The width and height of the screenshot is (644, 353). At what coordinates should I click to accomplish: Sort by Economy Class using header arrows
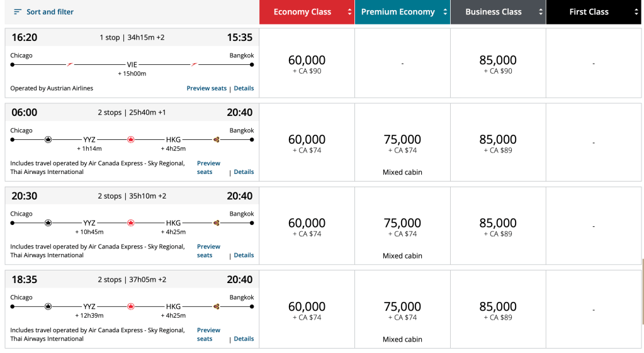pyautogui.click(x=349, y=12)
